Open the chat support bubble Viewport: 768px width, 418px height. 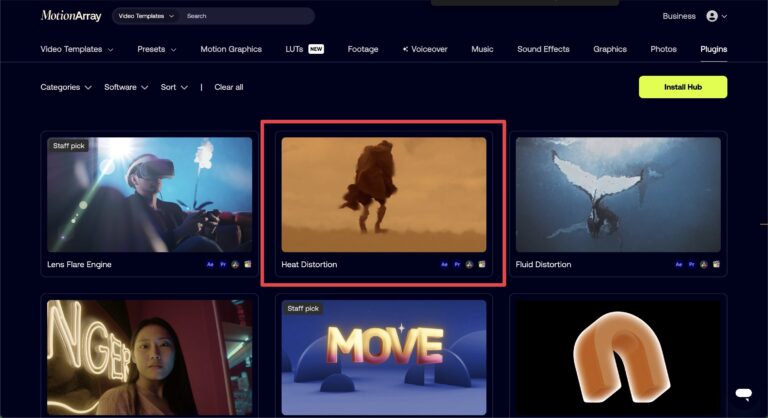click(x=742, y=394)
